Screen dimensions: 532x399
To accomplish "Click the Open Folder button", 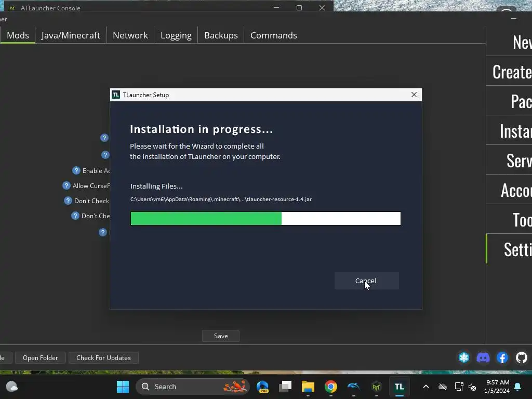I will (41, 357).
